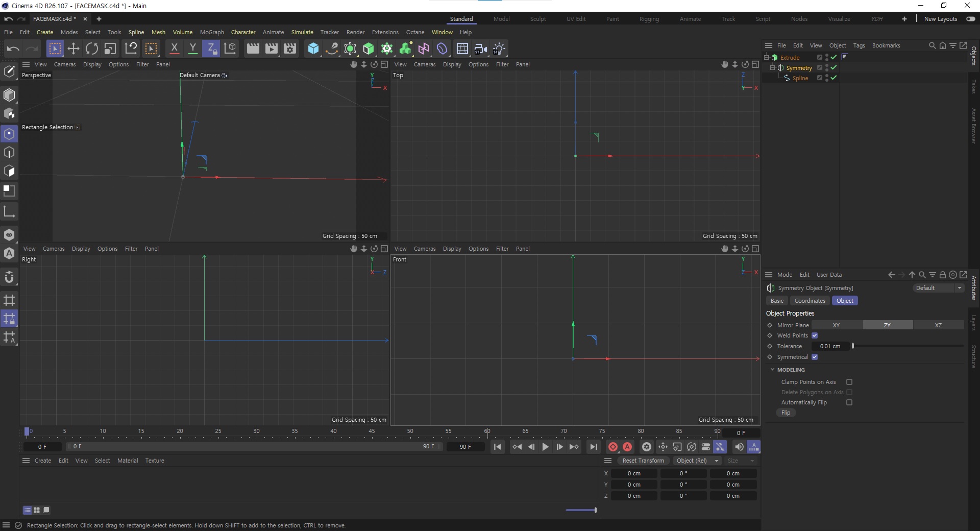The image size is (980, 531).
Task: Click New Layouts button
Action: click(x=941, y=19)
